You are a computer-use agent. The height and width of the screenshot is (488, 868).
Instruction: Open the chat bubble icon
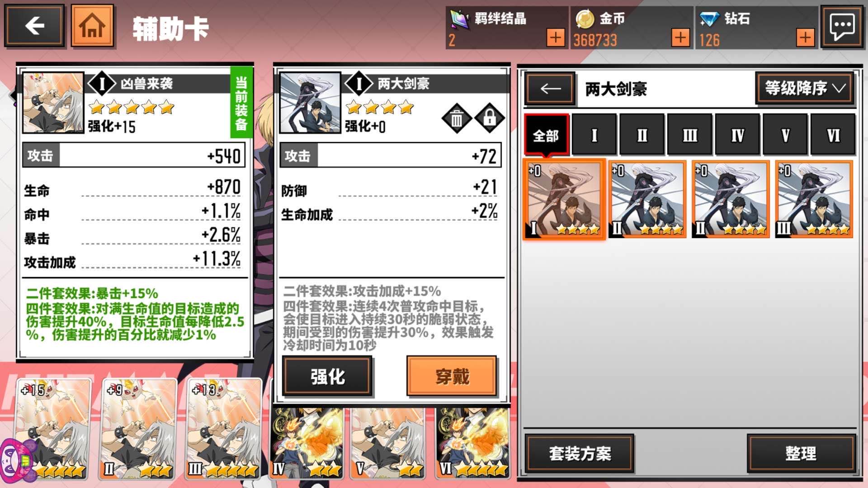coord(842,26)
